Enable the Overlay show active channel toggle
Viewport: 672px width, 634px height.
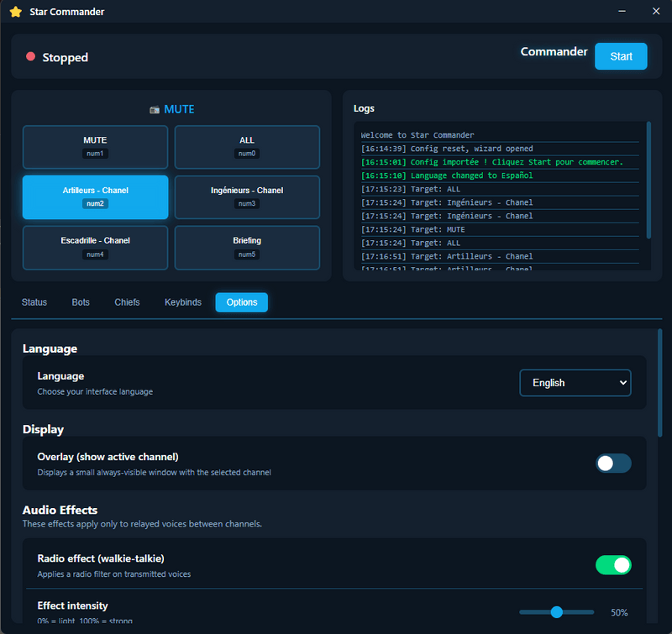pos(613,463)
